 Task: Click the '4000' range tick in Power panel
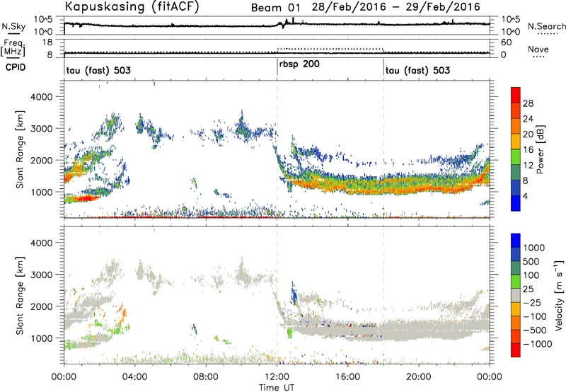pyautogui.click(x=42, y=97)
